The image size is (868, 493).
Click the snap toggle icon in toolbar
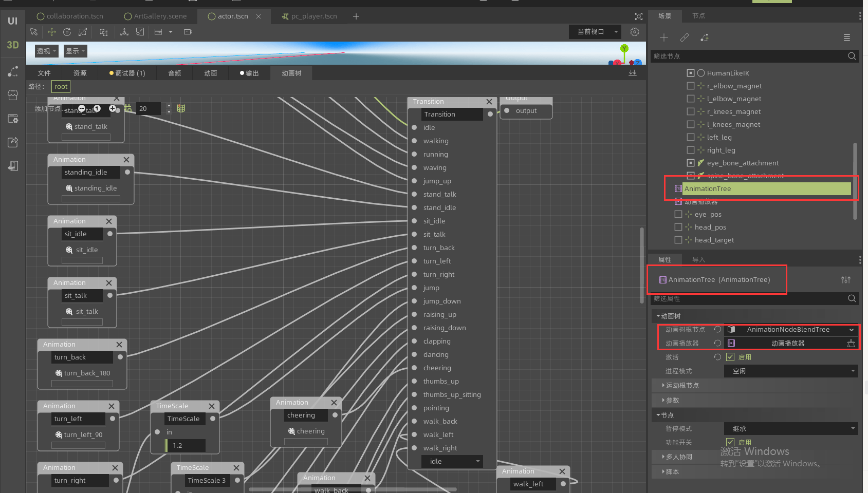point(140,32)
